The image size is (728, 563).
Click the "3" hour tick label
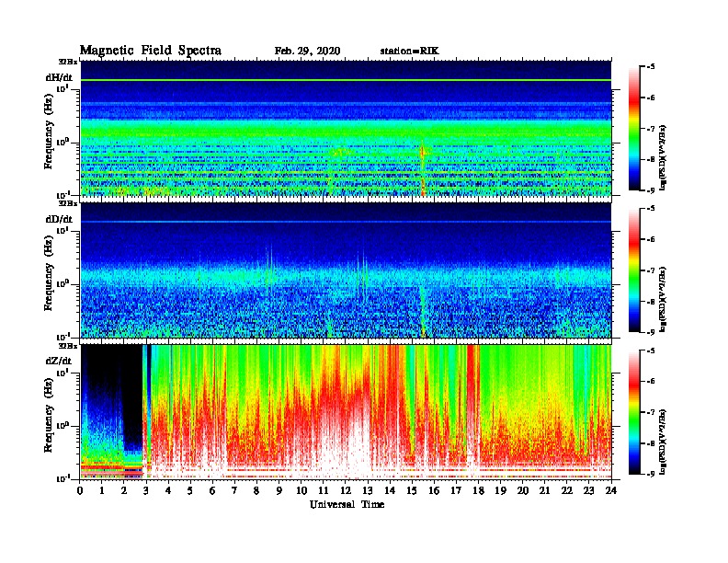146,490
